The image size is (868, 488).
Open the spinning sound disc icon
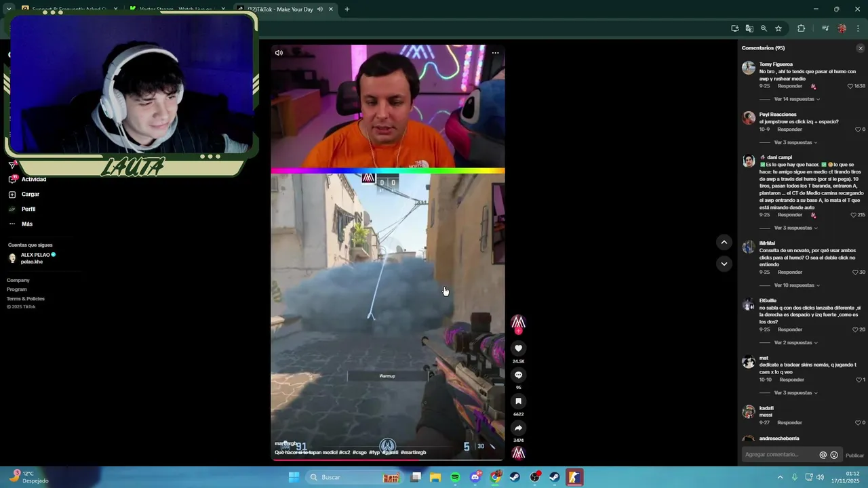[518, 453]
